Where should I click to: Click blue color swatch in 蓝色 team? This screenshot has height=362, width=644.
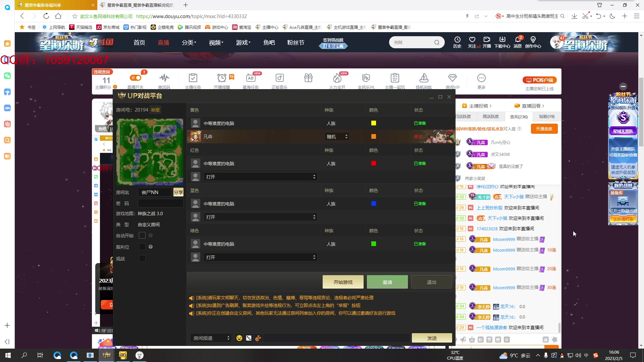coord(374,204)
